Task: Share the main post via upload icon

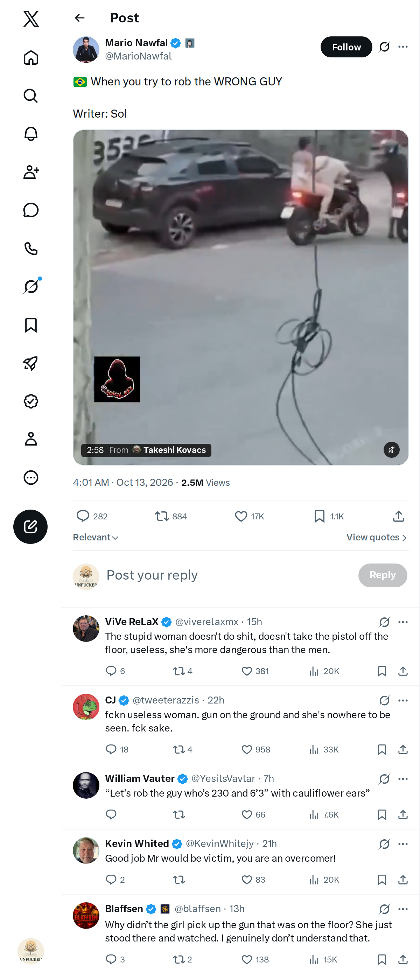Action: coord(398,516)
